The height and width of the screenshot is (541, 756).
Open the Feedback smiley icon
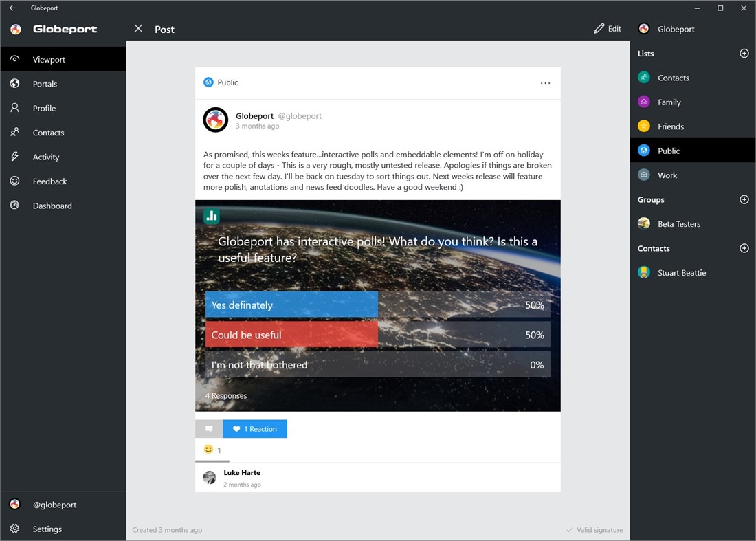pos(14,181)
